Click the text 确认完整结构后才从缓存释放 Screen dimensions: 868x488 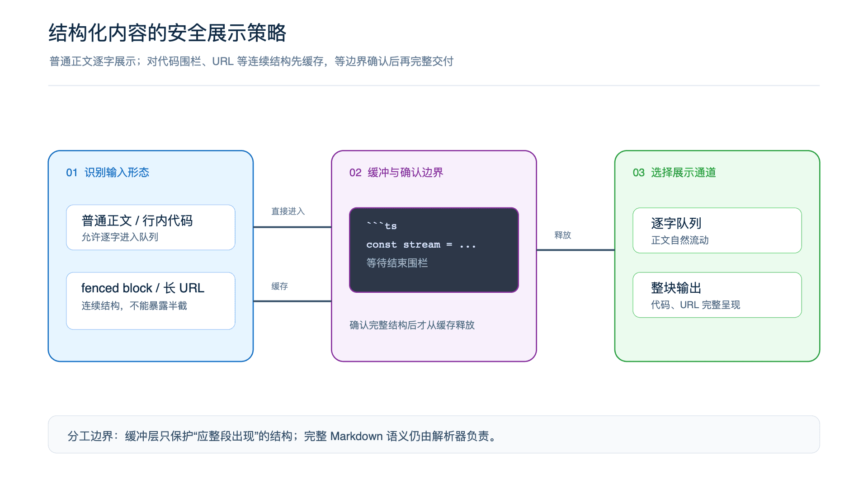(412, 325)
